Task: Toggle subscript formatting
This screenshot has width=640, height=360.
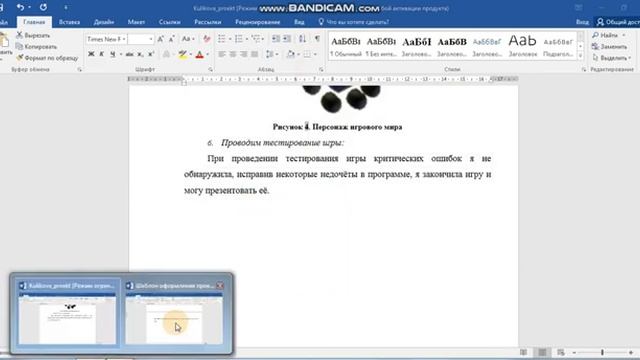Action: point(140,54)
